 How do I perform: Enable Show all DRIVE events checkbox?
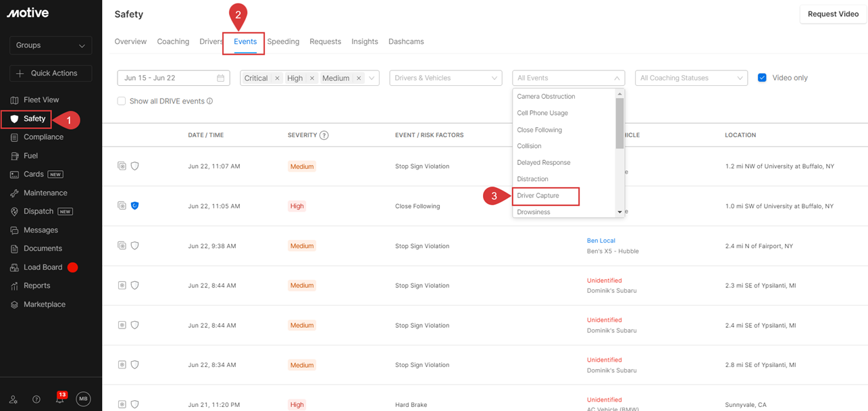tap(122, 101)
